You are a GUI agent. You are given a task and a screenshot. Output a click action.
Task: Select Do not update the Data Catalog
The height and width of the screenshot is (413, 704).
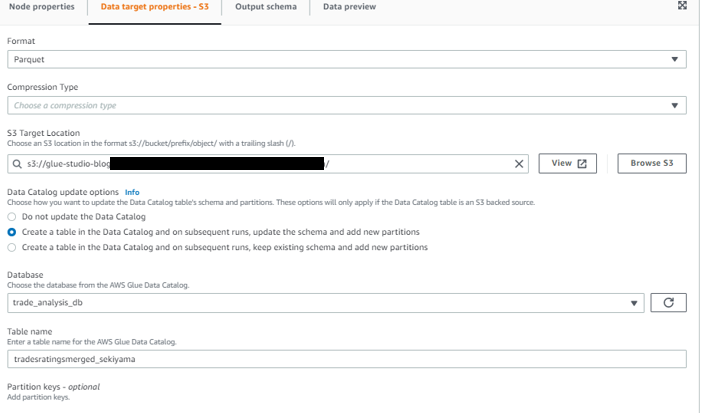12,217
